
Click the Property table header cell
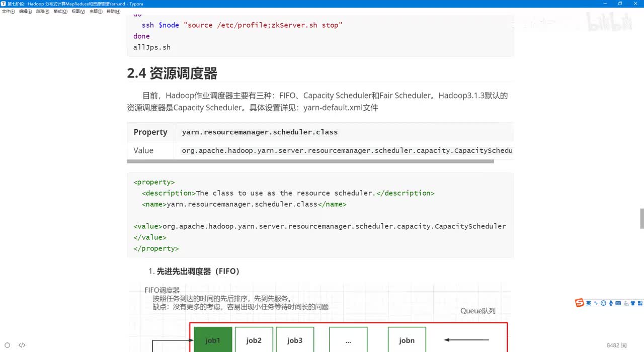click(x=150, y=132)
